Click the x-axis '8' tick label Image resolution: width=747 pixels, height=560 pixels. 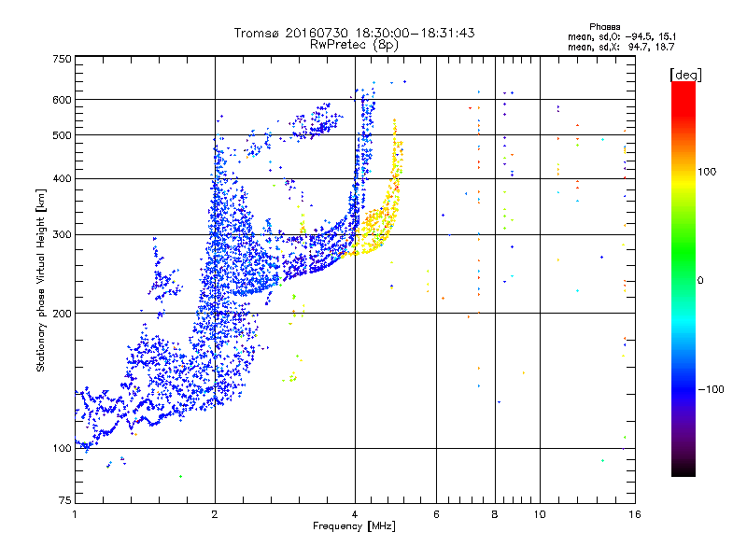[x=495, y=514]
